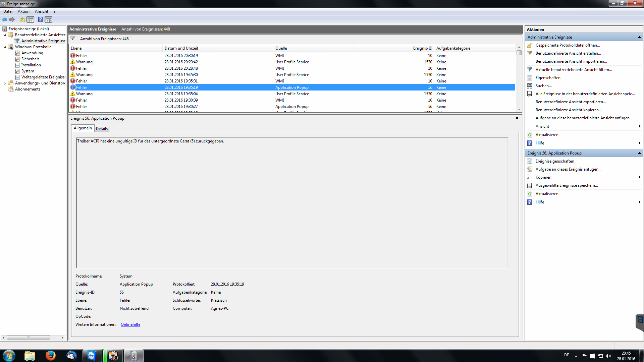The width and height of the screenshot is (644, 362).
Task: Click the horizontal scrollbar in console tree
Action: click(x=28, y=338)
